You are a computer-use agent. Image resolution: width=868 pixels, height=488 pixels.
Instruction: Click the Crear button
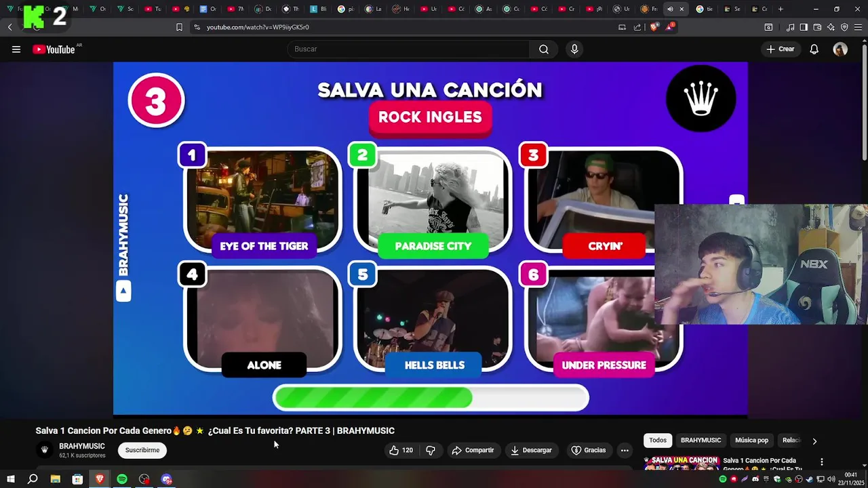780,49
